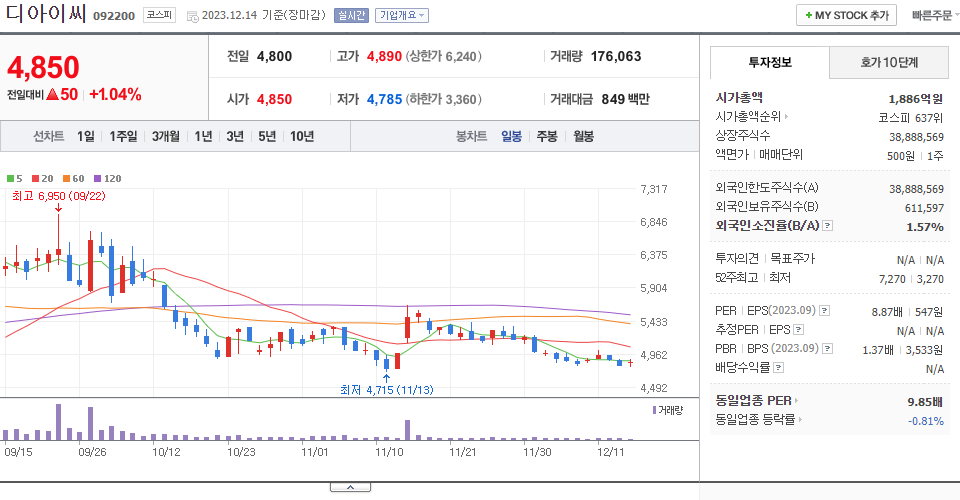This screenshot has width=960, height=500.
Task: Select the 1일 line chart period
Action: click(86, 136)
